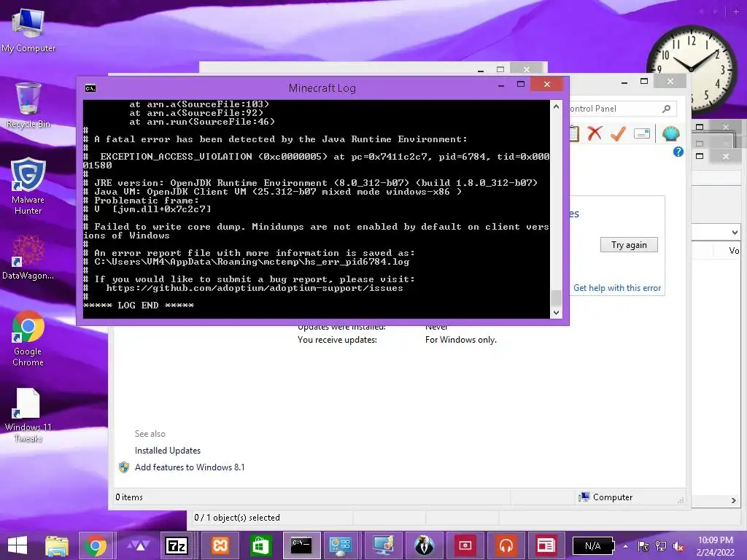Maximize the Minecraft Log window
The width and height of the screenshot is (747, 560).
(x=521, y=85)
